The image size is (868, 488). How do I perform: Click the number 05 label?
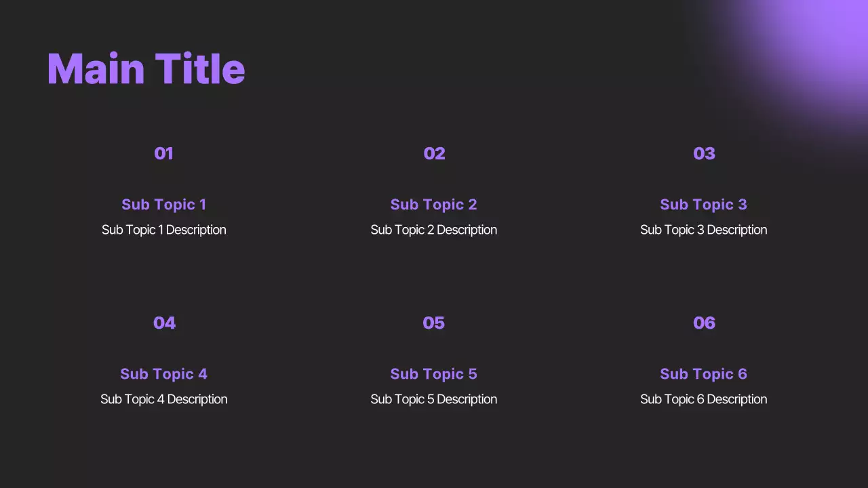433,323
